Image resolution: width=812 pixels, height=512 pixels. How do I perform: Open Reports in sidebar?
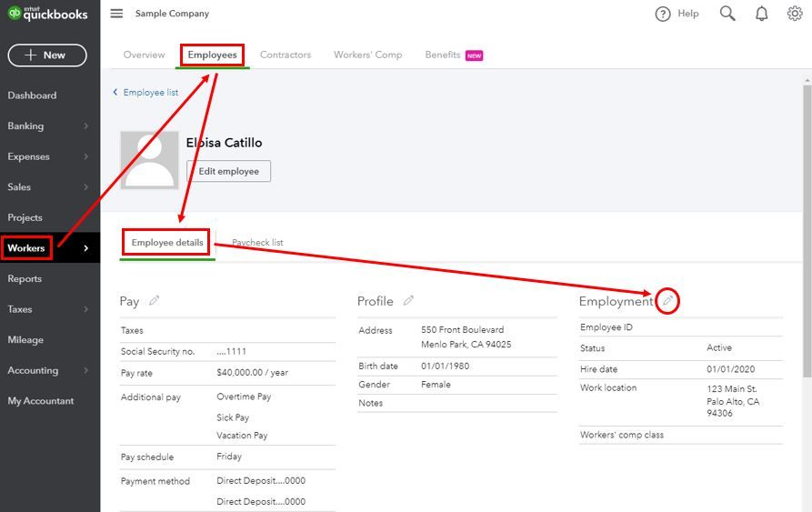(25, 278)
